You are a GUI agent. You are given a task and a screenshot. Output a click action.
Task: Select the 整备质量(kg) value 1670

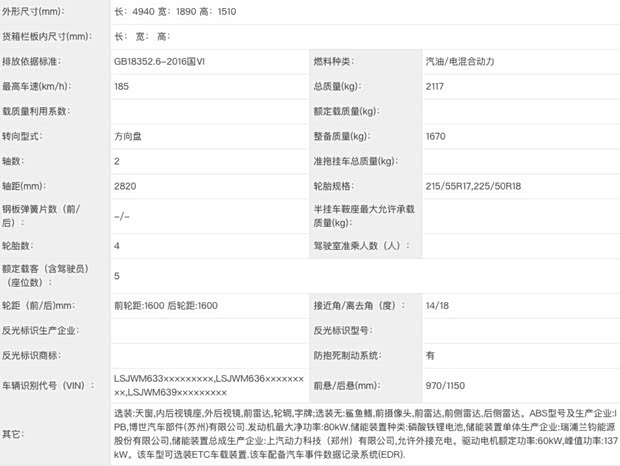tap(436, 135)
